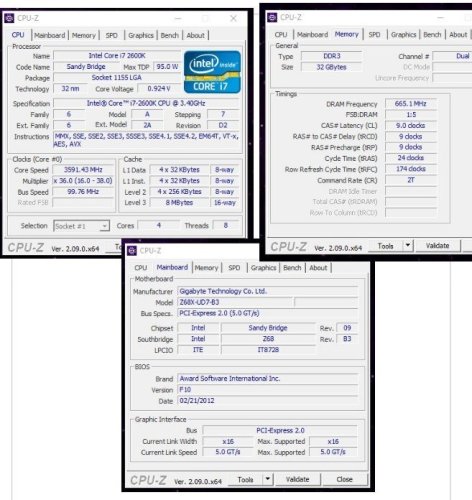Screen dimensions: 472x500
Task: Click CPU-Z app icon in the Memory window title bar
Action: 272,17
